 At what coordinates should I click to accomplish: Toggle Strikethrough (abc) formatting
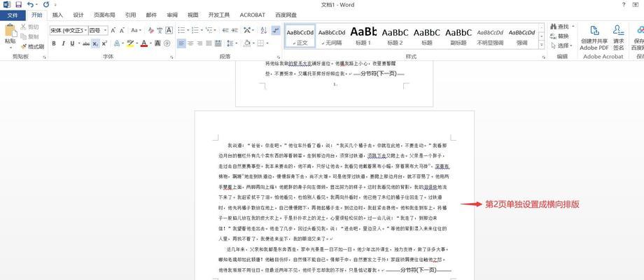click(x=86, y=43)
